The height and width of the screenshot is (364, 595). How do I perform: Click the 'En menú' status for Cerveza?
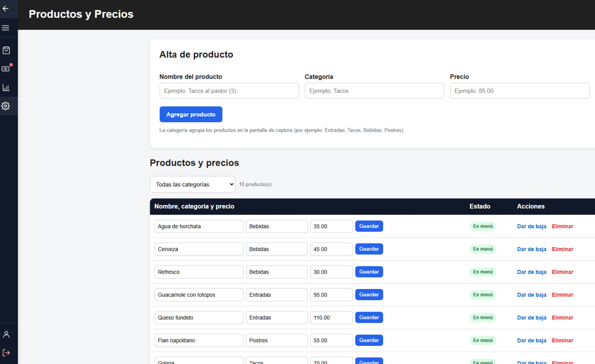tap(483, 249)
